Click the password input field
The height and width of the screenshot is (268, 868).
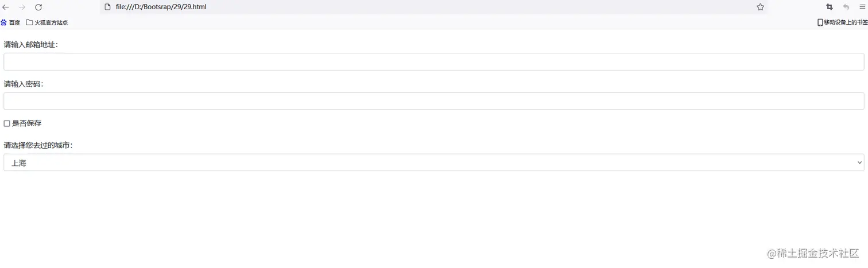point(434,101)
